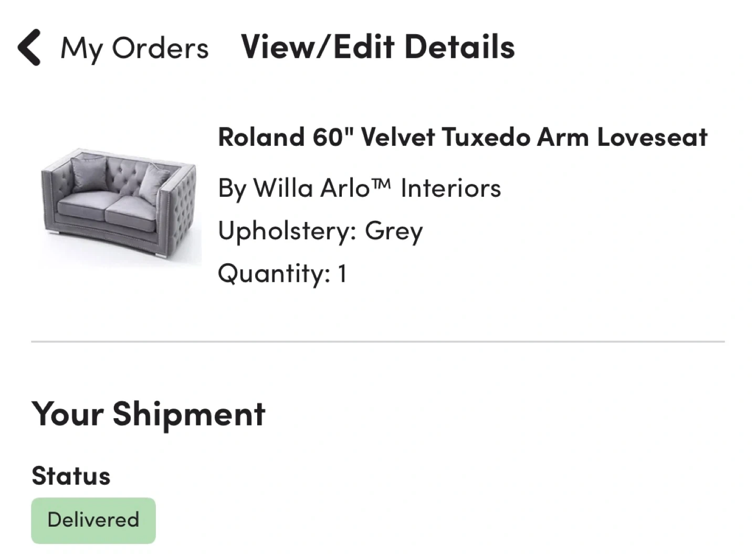756x555 pixels.
Task: Click the Your Shipment heading
Action: point(149,414)
